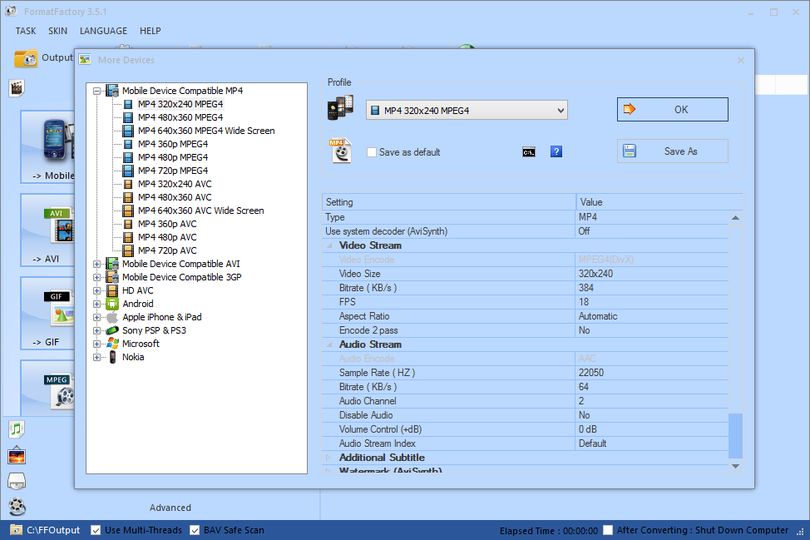Select MP4 720p AVC profile in tree
The image size is (810, 540).
pyautogui.click(x=167, y=251)
